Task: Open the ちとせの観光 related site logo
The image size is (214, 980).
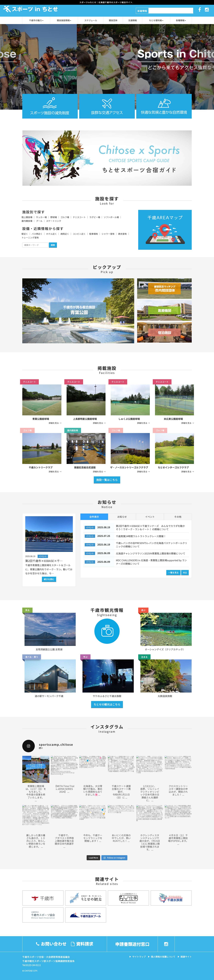Action: click(x=86, y=898)
